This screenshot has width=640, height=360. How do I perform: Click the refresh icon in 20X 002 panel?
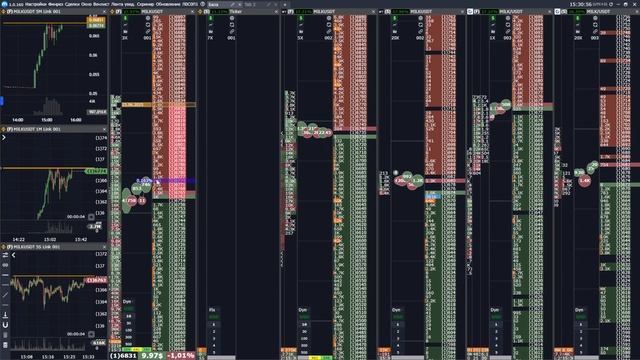coord(420,25)
